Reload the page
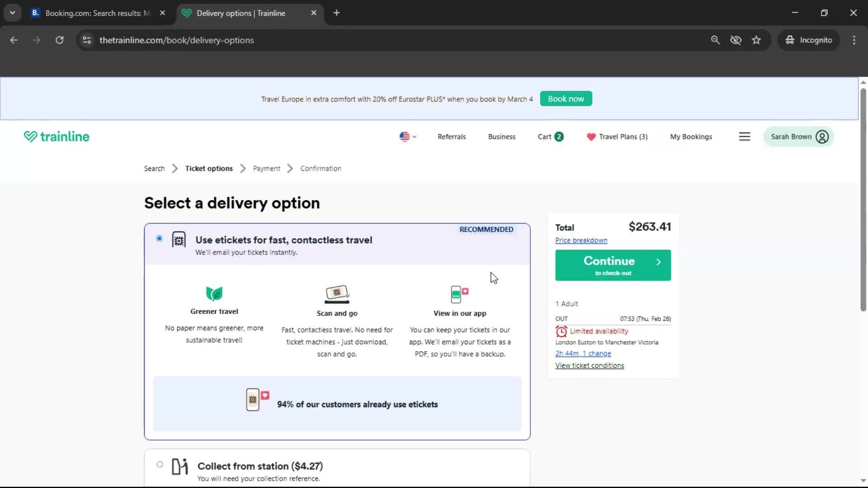 click(59, 40)
